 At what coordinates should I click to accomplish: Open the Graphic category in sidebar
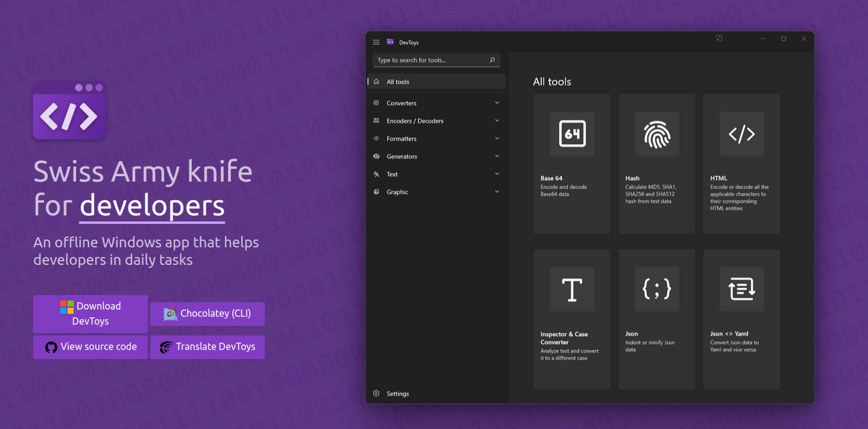point(398,192)
